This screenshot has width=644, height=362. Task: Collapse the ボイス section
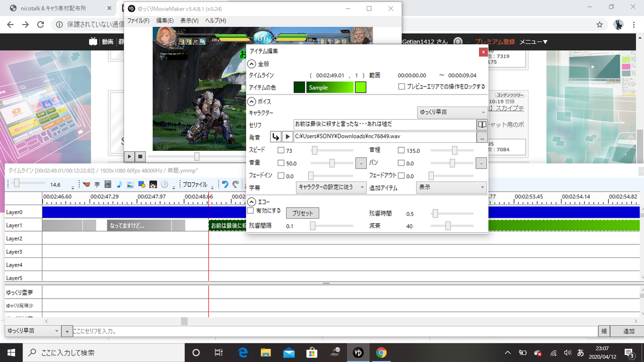click(x=252, y=102)
